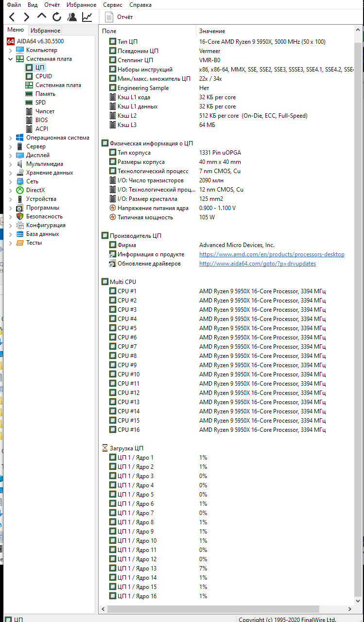Switch to the Избранное sidebar tab
Image resolution: width=364 pixels, height=622 pixels.
coord(46,31)
